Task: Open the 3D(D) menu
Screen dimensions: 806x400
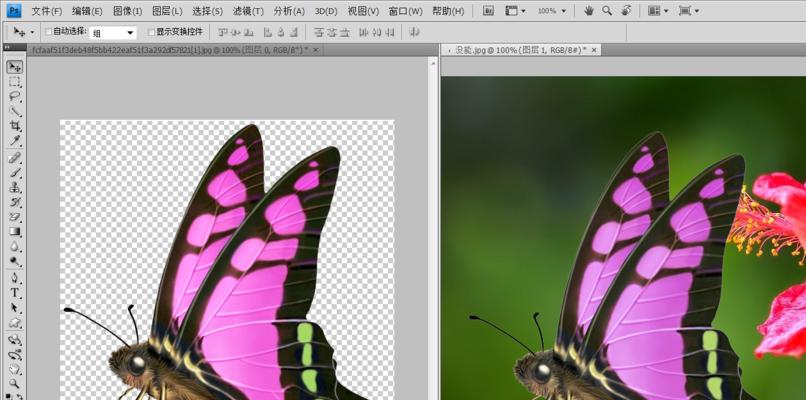Action: coord(326,11)
